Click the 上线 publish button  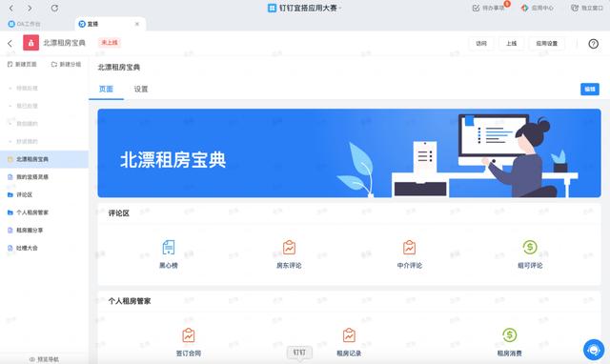pos(511,44)
